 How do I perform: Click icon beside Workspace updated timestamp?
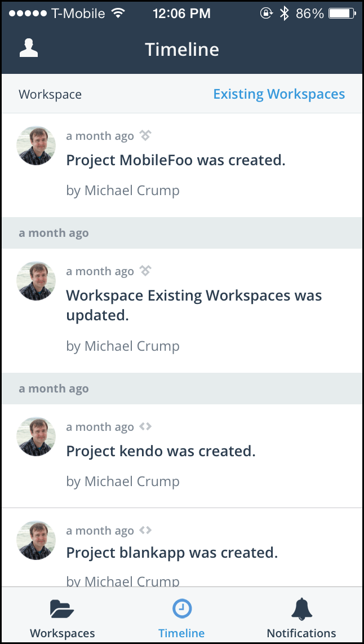coord(145,271)
